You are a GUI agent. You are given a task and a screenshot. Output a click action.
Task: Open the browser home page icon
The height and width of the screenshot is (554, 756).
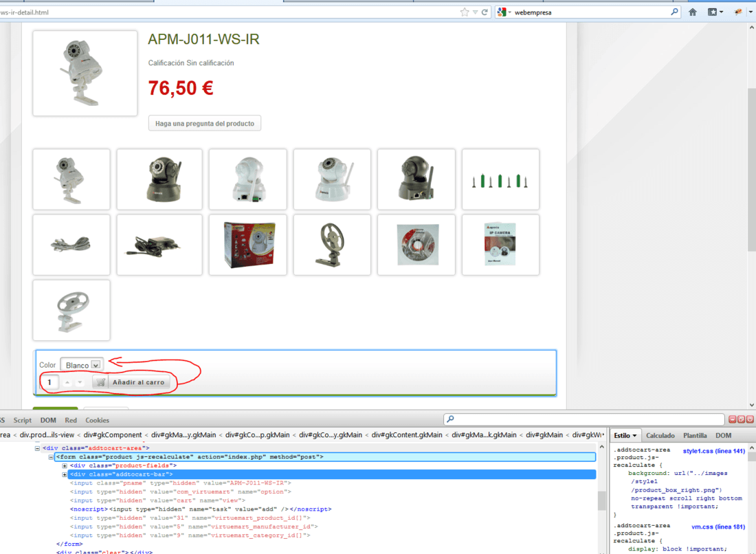pyautogui.click(x=692, y=12)
